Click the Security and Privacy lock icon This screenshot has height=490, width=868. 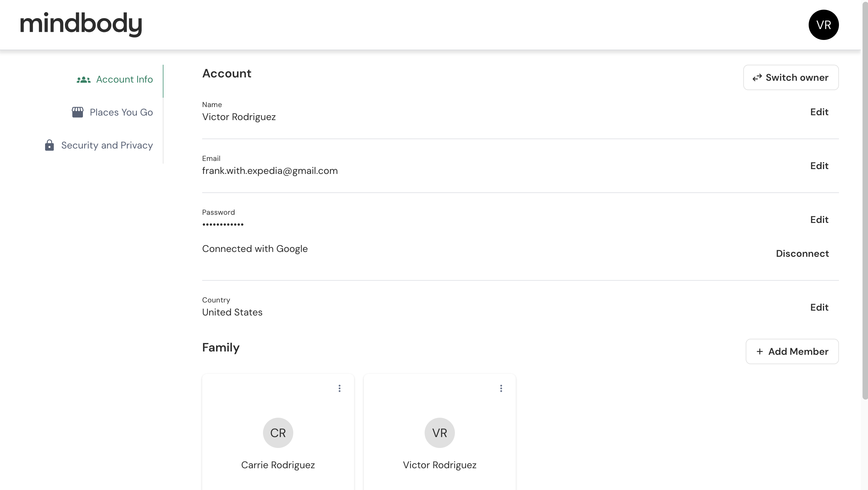(x=50, y=145)
